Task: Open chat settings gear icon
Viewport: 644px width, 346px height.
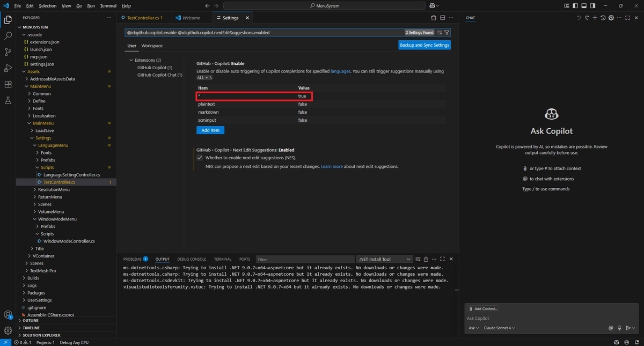Action: tap(611, 18)
